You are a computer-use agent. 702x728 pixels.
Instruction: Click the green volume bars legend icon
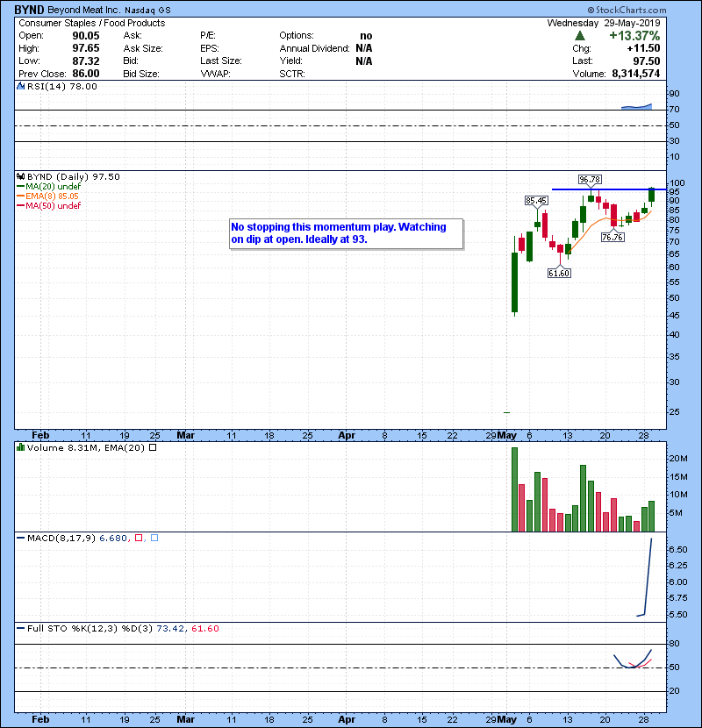pos(20,447)
